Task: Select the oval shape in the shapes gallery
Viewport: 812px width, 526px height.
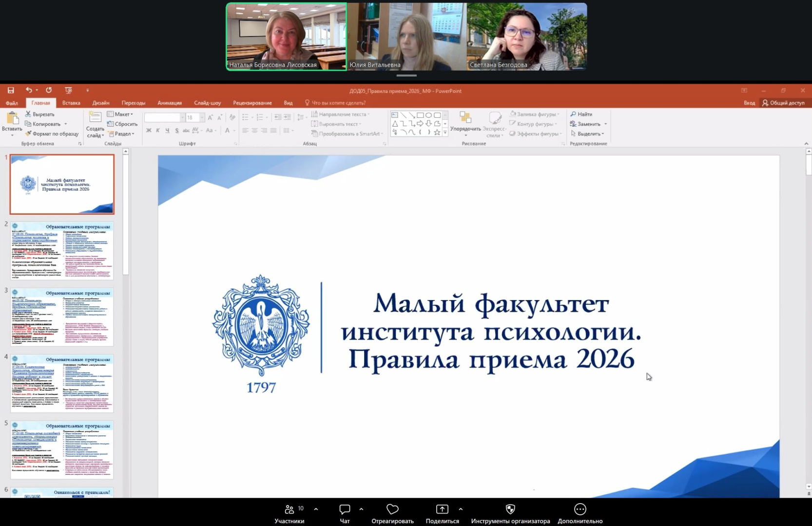Action: click(428, 115)
